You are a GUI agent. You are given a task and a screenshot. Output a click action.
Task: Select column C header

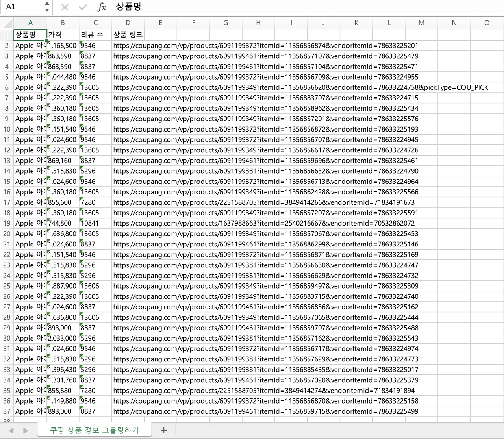(x=95, y=23)
